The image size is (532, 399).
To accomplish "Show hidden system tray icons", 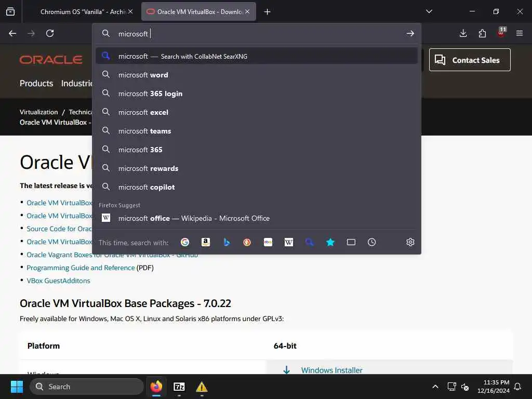I will pyautogui.click(x=435, y=387).
